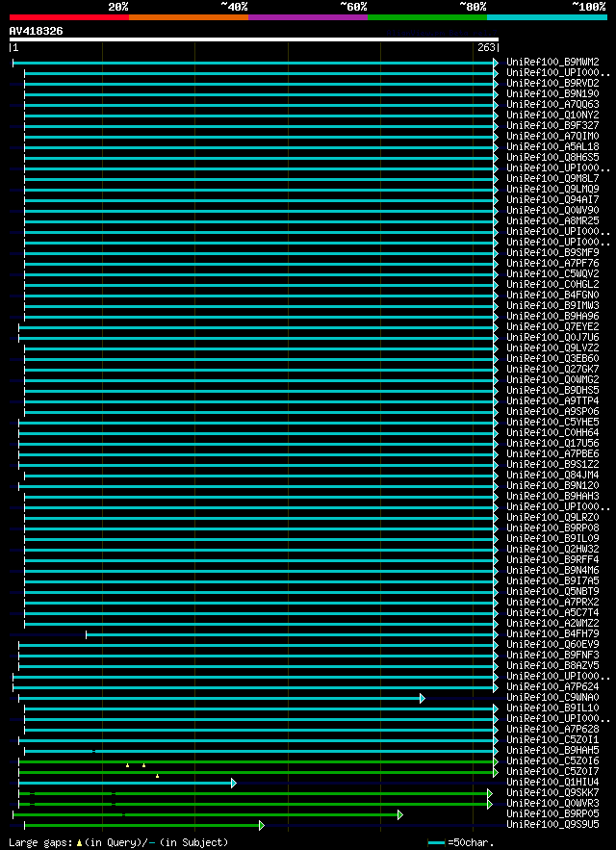
Task: Click the orange ~40% identity legend swatch
Action: coord(189,17)
